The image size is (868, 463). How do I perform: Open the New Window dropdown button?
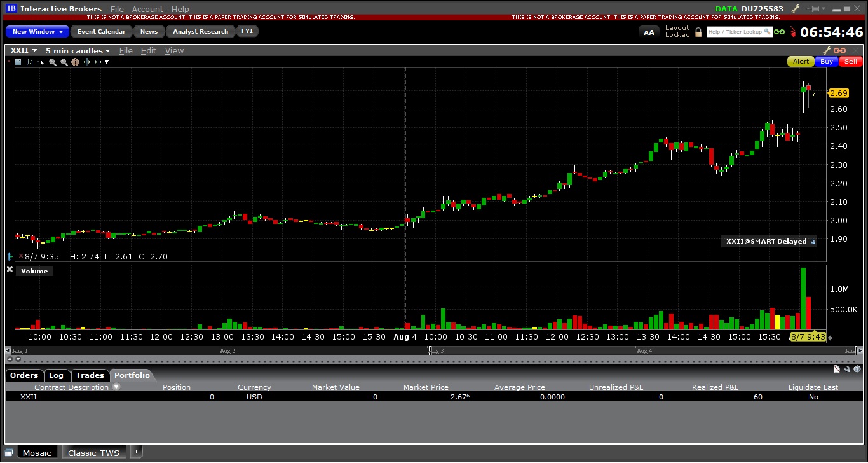click(x=37, y=31)
